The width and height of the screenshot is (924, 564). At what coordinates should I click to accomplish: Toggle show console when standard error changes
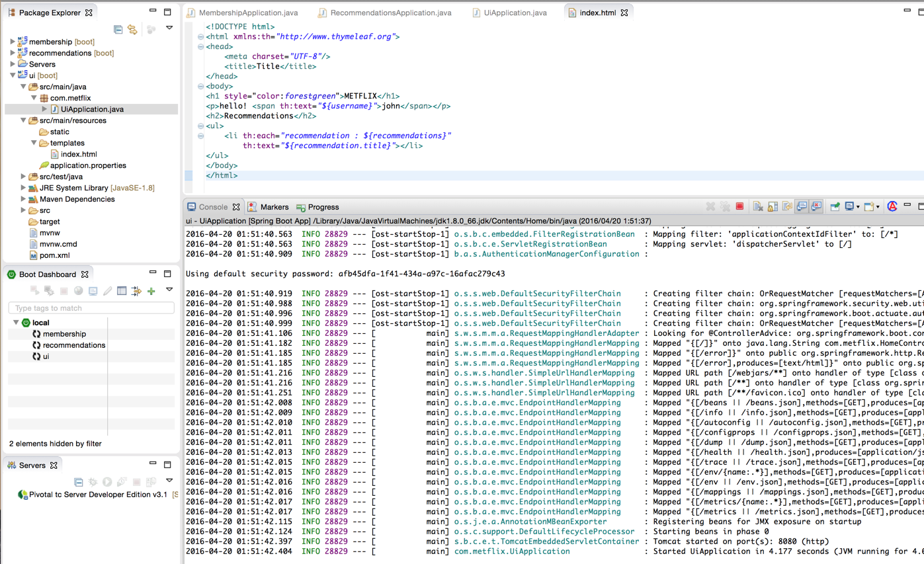pyautogui.click(x=816, y=206)
